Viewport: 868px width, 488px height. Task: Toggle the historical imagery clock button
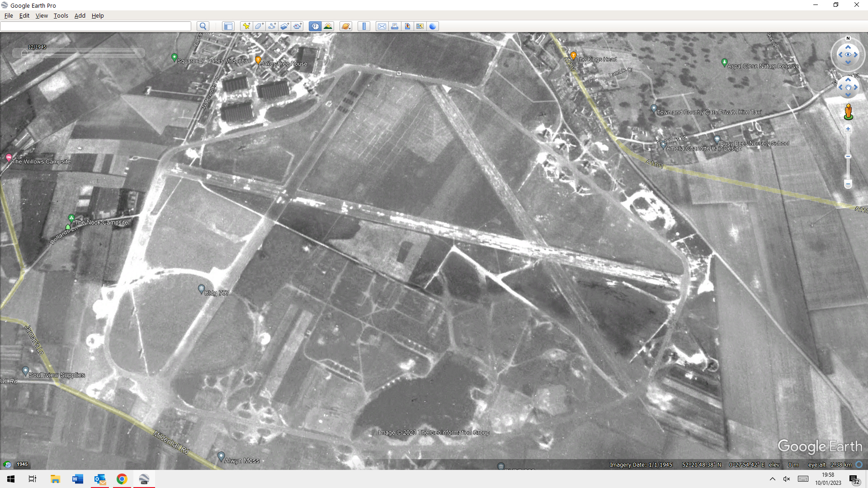pos(315,26)
